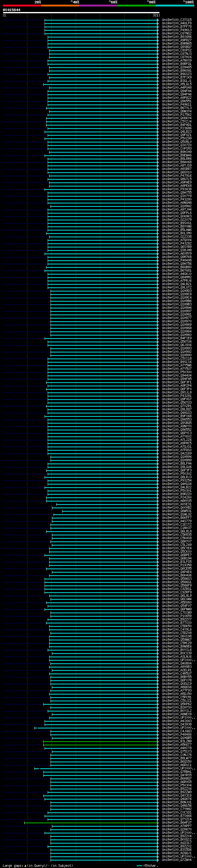
Task: Click the UniRef100_Q1WLU2 label
Action: (x=177, y=515)
